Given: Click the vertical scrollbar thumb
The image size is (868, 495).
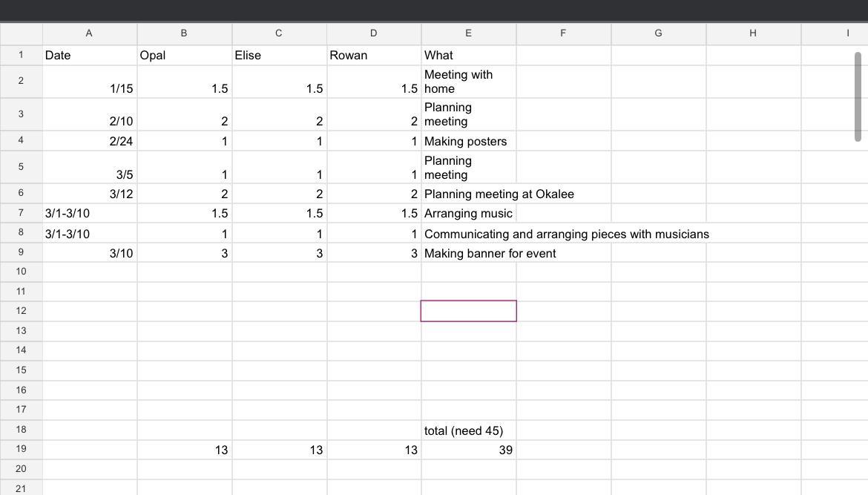Looking at the screenshot, I should tap(858, 96).
